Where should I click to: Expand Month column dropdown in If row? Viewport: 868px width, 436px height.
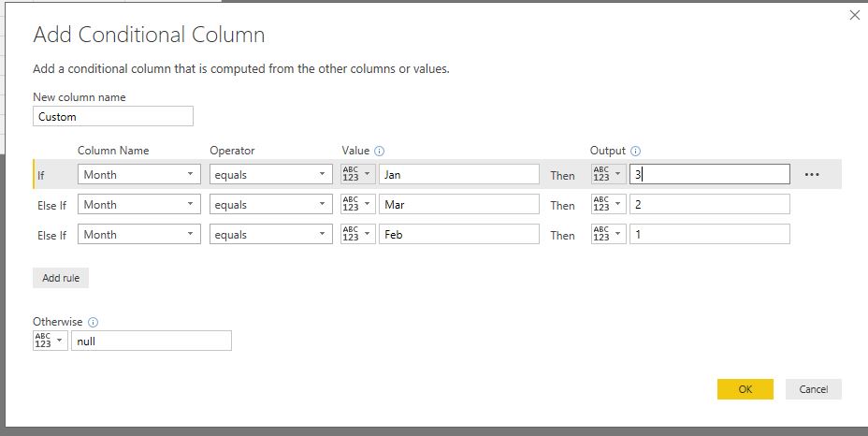coord(139,174)
